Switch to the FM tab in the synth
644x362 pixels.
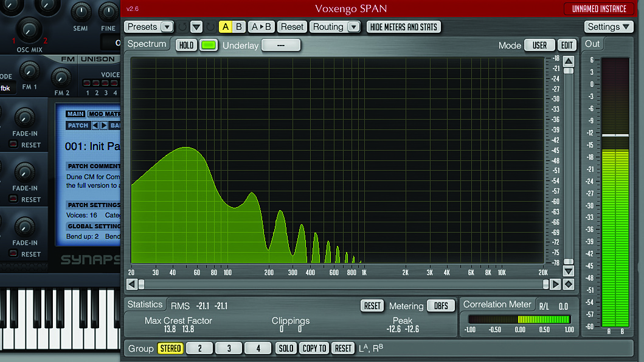click(x=68, y=59)
